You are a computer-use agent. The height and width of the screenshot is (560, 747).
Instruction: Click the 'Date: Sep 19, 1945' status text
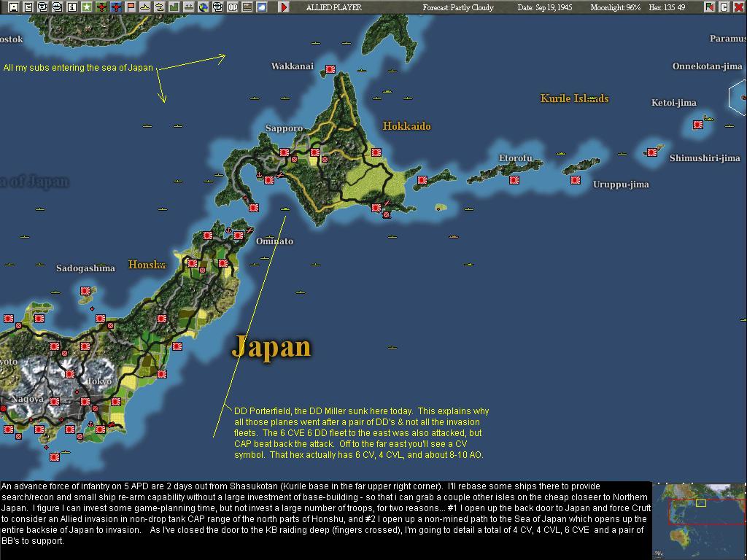point(544,7)
